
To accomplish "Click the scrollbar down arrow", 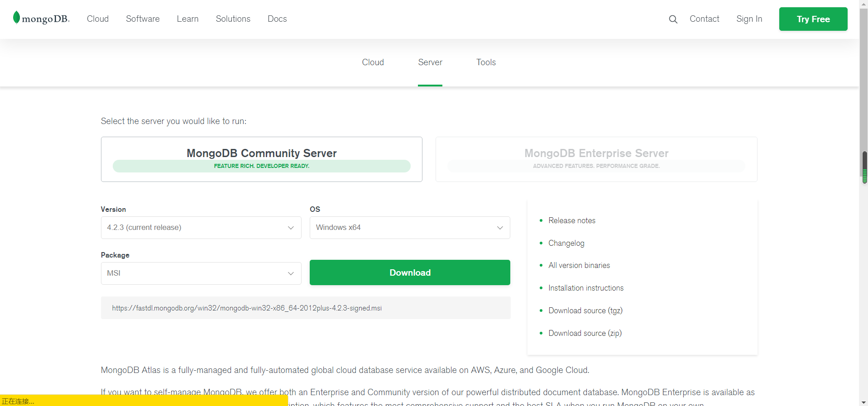I will (864, 402).
